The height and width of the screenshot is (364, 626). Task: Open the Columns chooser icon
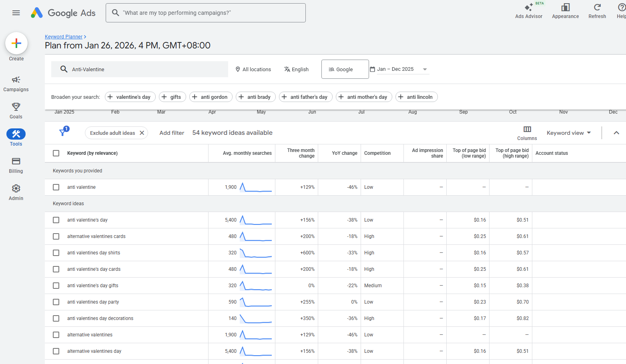[x=527, y=129]
